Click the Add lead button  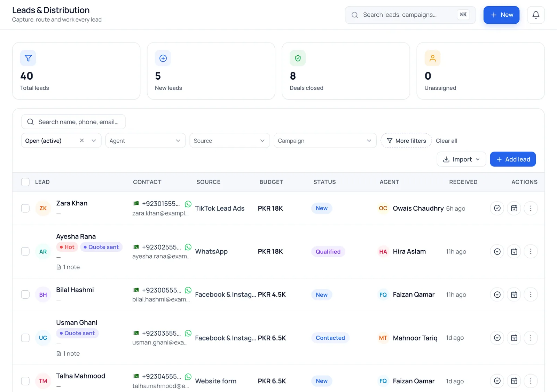coord(513,159)
